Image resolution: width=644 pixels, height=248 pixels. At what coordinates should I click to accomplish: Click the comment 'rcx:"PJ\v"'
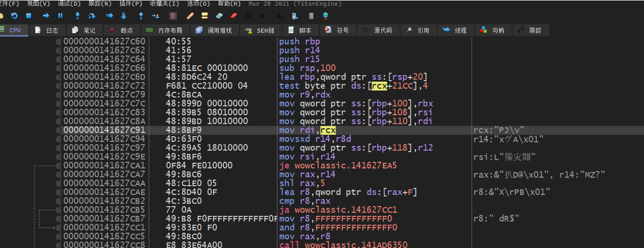coord(499,130)
